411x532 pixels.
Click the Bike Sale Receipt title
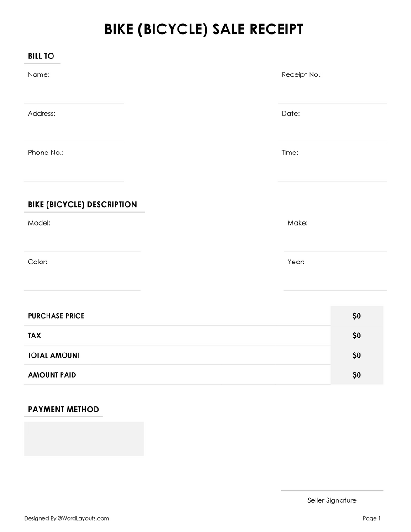pyautogui.click(x=204, y=30)
